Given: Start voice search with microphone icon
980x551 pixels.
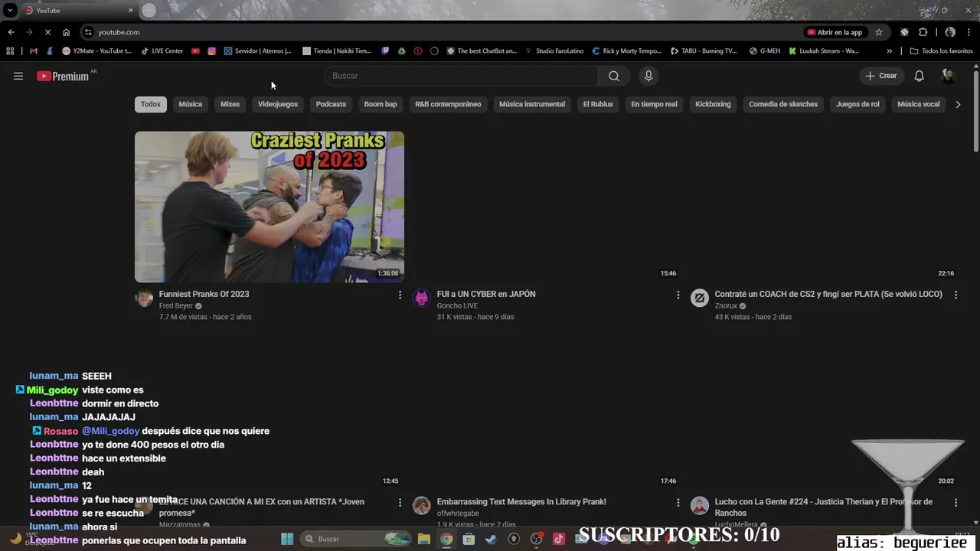Looking at the screenshot, I should point(648,76).
